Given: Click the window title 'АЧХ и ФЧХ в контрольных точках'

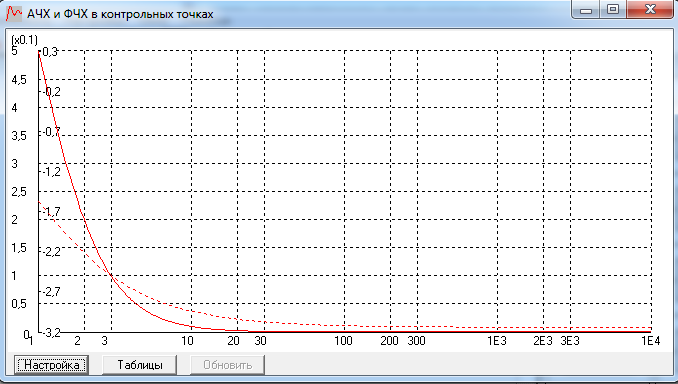Looking at the screenshot, I should point(120,14).
